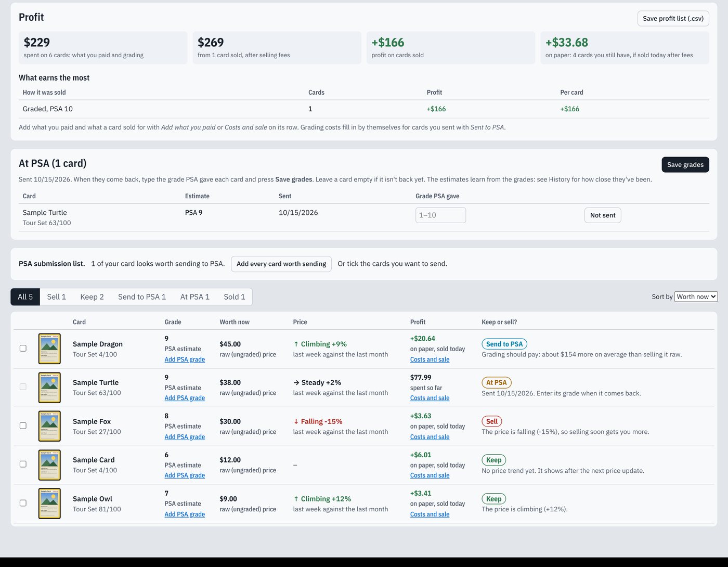Click the Keep badge on Sample Owl

tap(494, 499)
